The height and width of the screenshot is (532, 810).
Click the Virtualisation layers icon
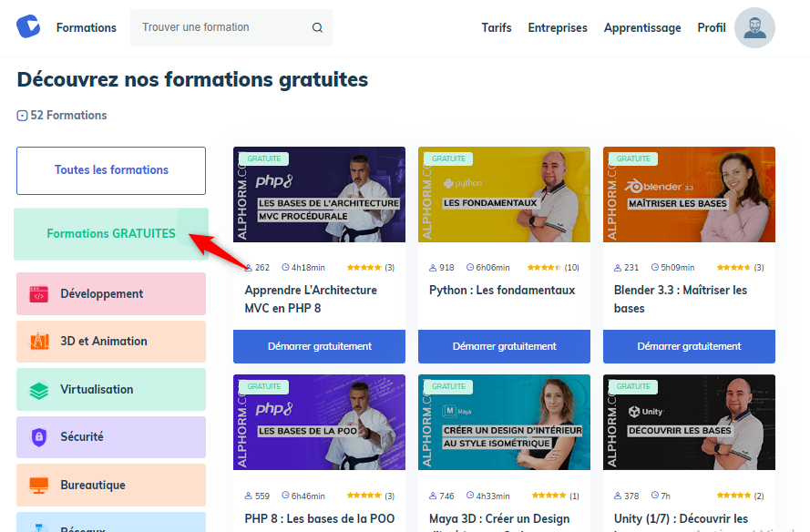click(39, 390)
